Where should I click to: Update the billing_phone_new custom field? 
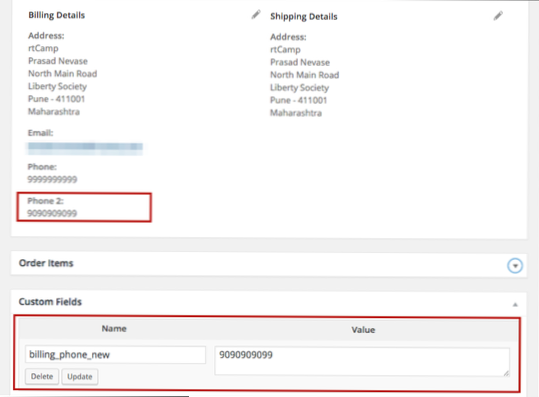click(x=80, y=377)
